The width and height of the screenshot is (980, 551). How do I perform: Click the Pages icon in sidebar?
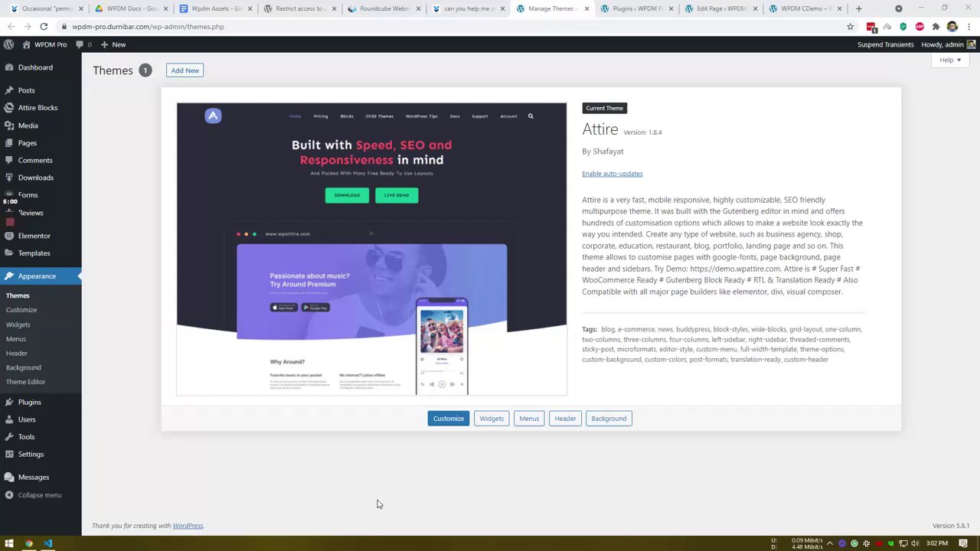(x=9, y=143)
